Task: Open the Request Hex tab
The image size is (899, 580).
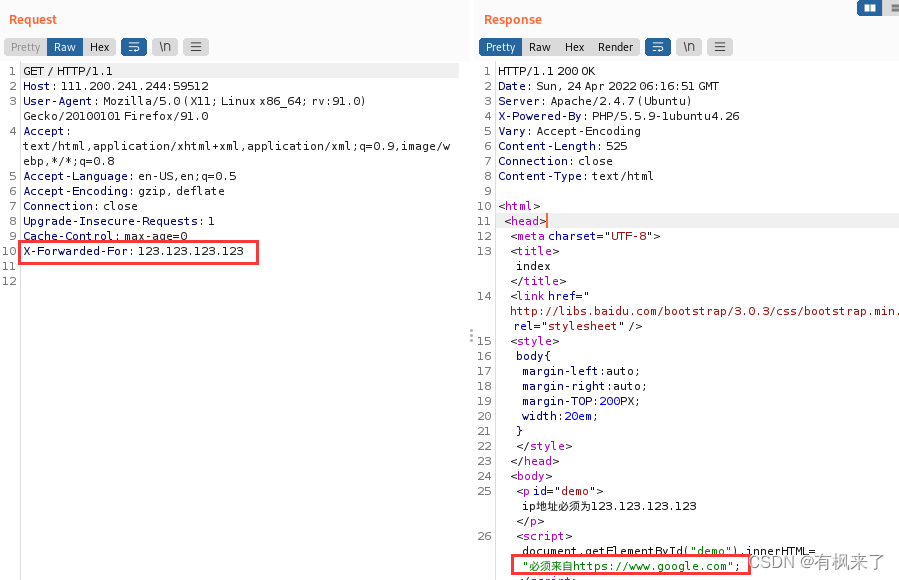Action: (x=99, y=47)
